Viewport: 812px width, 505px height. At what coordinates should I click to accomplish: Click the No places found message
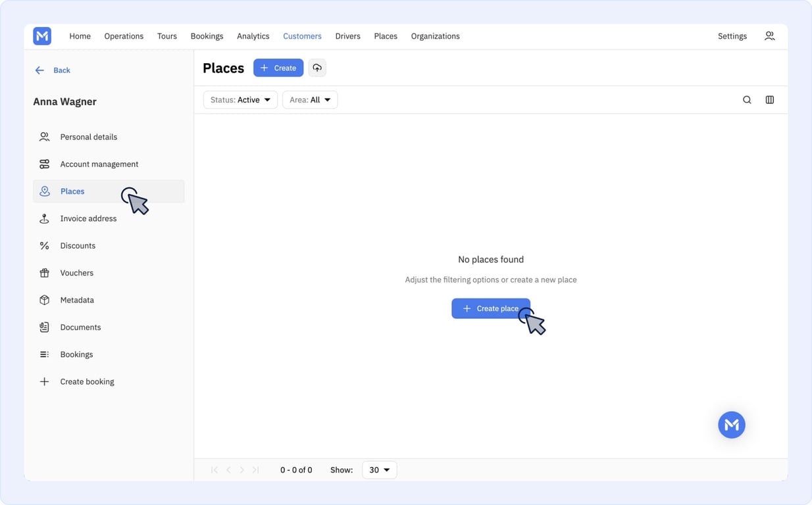[491, 260]
